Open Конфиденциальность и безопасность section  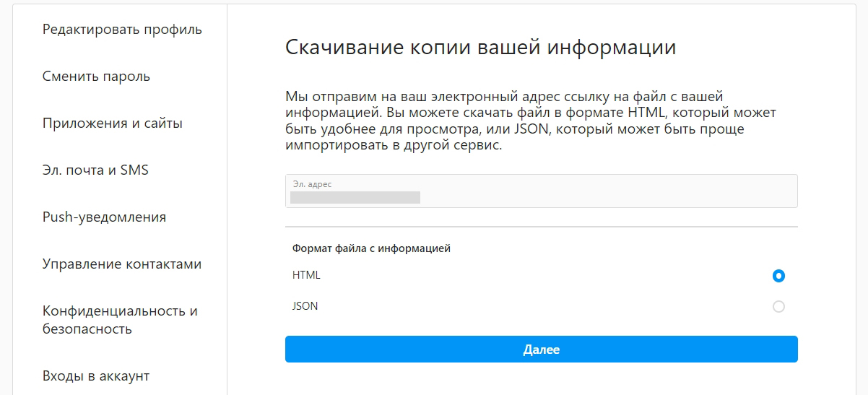click(x=120, y=320)
